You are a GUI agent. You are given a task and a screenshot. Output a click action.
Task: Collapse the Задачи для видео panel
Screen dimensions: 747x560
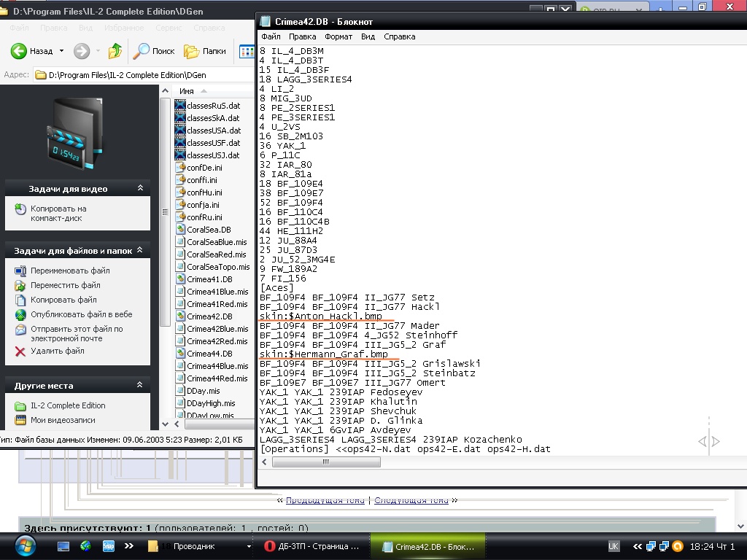pyautogui.click(x=140, y=188)
